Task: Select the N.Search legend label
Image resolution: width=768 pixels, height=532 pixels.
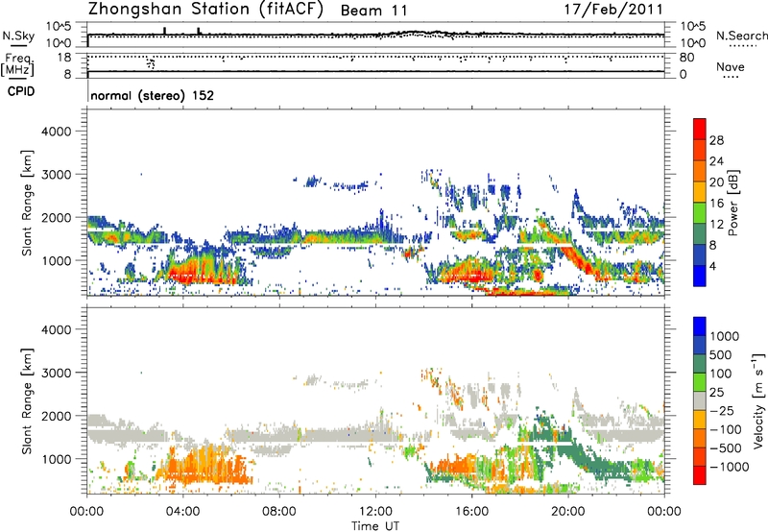Action: (x=742, y=36)
